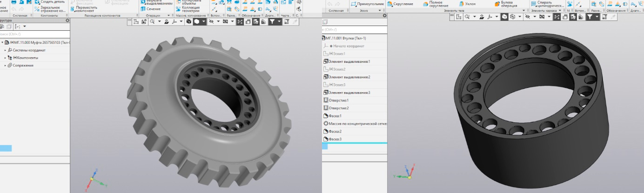The image size is (644, 193).
Task: Toggle hide-objects eye icon in left view toolbar
Action: pyautogui.click(x=211, y=22)
